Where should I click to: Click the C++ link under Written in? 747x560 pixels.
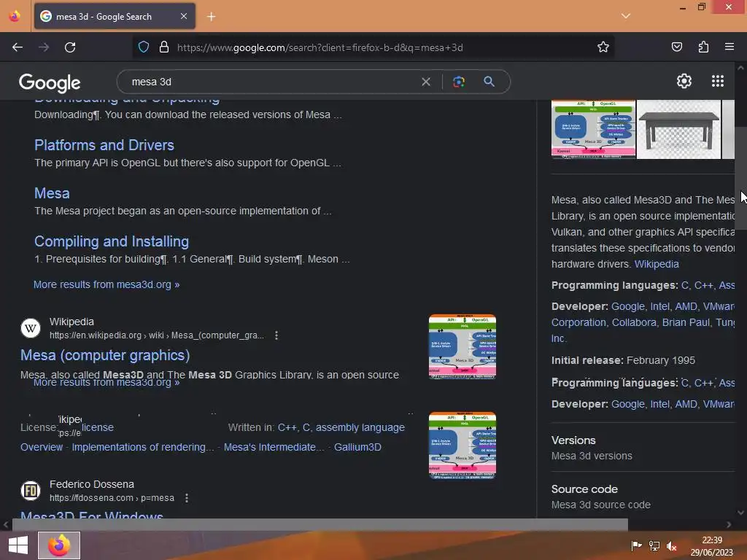287,427
